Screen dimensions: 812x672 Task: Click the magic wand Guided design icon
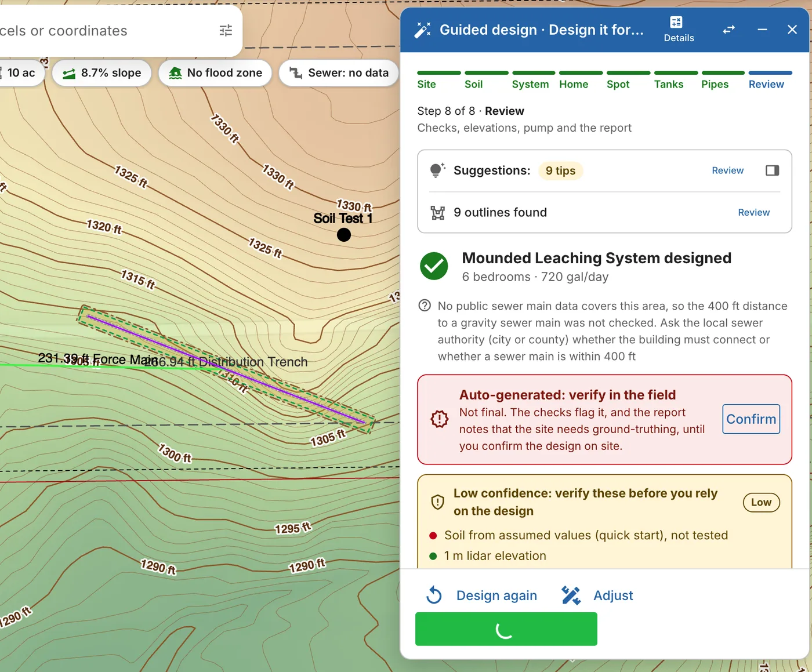[423, 30]
